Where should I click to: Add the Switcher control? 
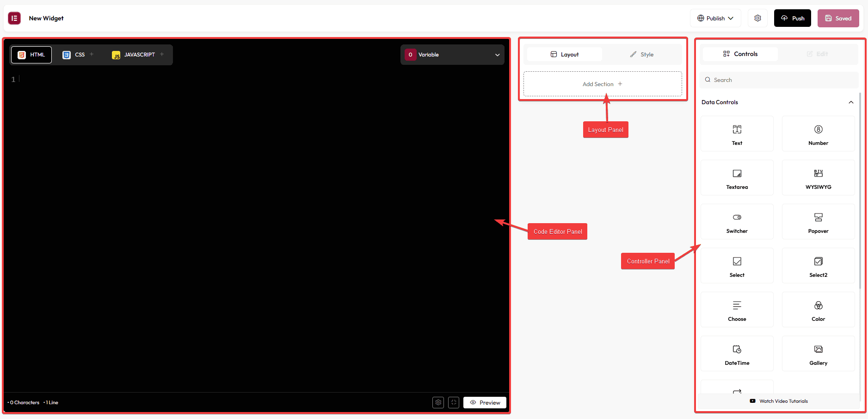[x=737, y=222]
